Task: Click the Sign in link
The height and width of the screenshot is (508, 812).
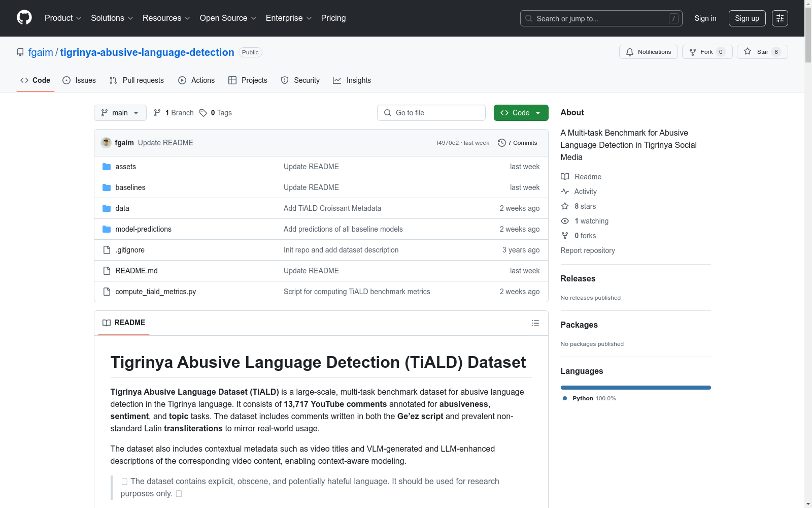Action: (705, 18)
